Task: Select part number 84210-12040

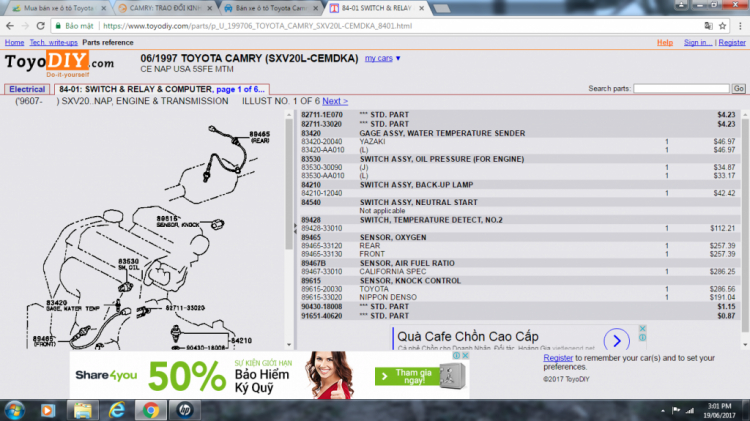Action: [x=518, y=193]
